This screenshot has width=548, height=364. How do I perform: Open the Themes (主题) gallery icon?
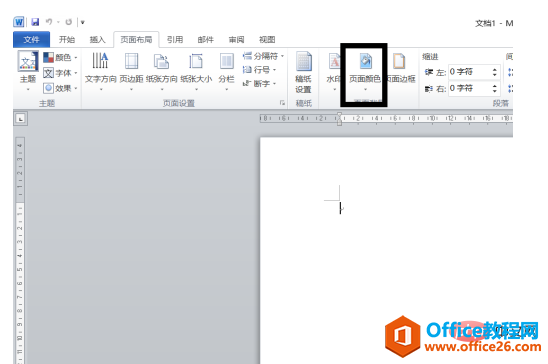[28, 61]
